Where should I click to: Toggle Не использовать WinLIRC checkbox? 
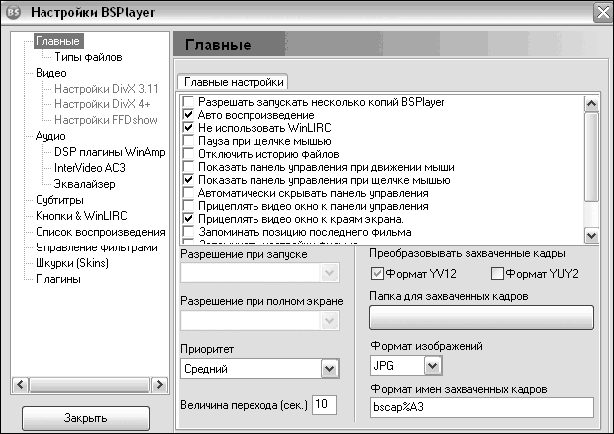pyautogui.click(x=188, y=128)
